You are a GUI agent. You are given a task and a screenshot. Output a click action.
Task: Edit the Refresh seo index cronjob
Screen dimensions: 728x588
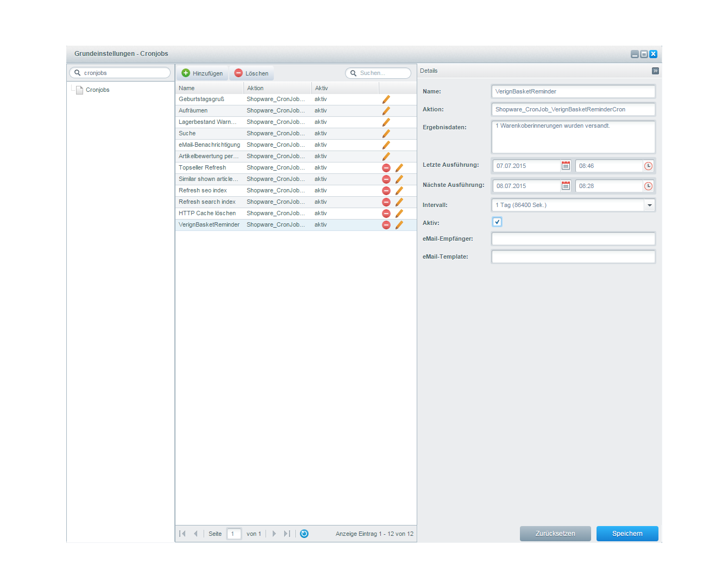[399, 191]
